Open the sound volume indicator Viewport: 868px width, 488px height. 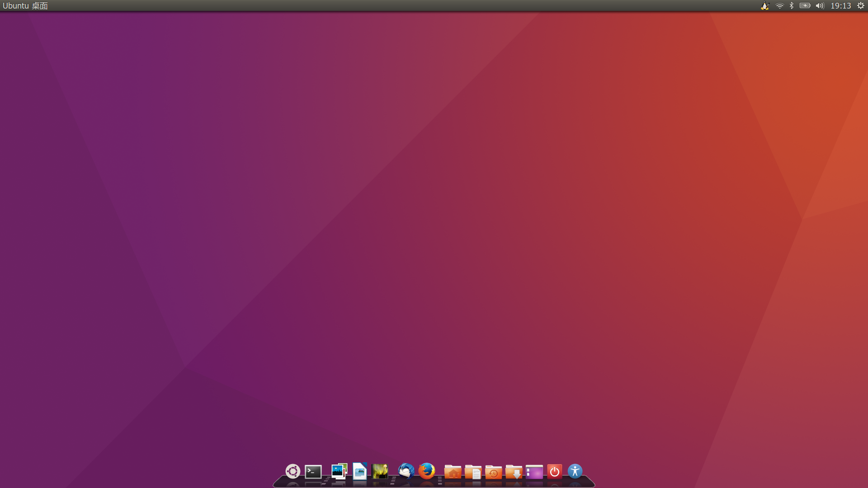pos(820,6)
